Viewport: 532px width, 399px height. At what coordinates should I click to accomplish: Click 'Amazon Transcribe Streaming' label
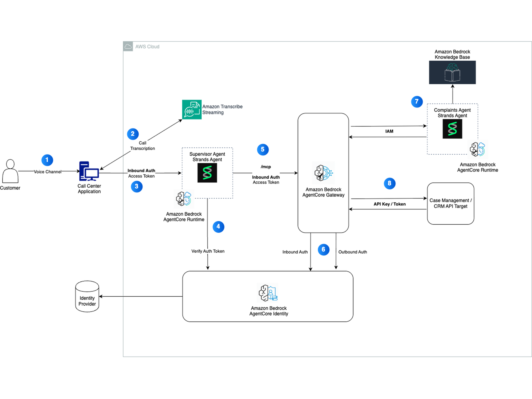pyautogui.click(x=222, y=109)
